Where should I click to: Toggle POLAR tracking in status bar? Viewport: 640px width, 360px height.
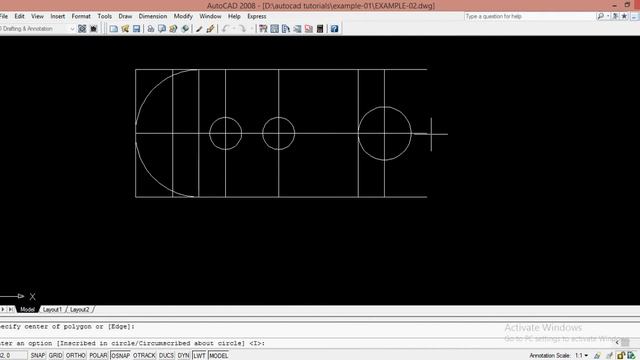[98, 356]
